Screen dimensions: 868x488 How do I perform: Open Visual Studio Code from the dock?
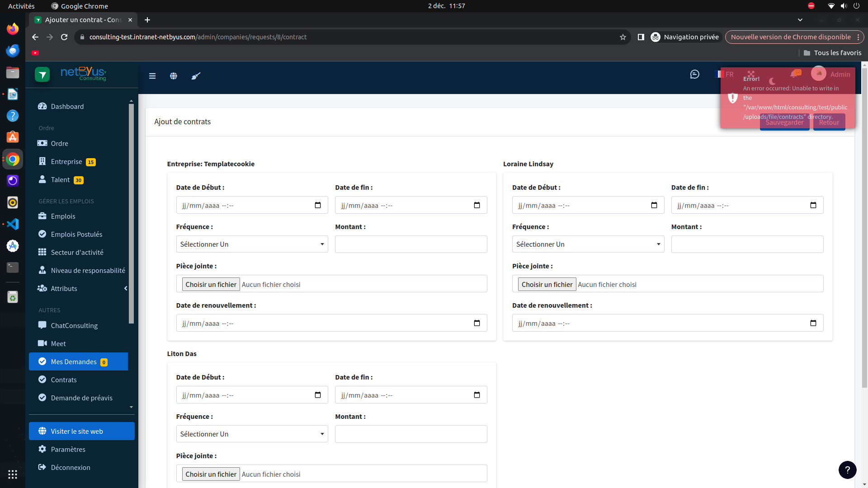point(13,224)
